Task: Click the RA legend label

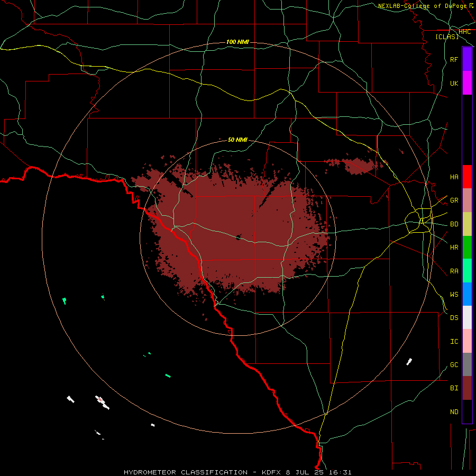Action: pyautogui.click(x=454, y=271)
